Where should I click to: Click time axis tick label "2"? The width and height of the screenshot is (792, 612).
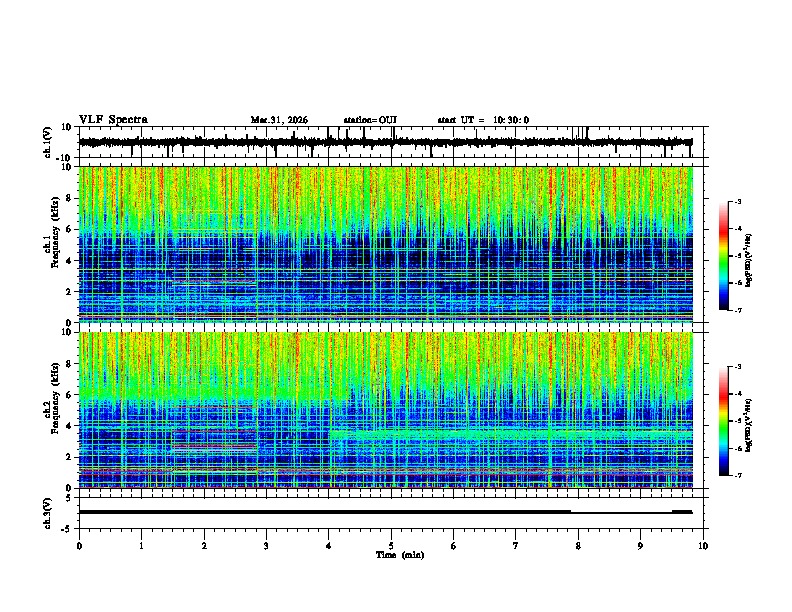click(204, 546)
